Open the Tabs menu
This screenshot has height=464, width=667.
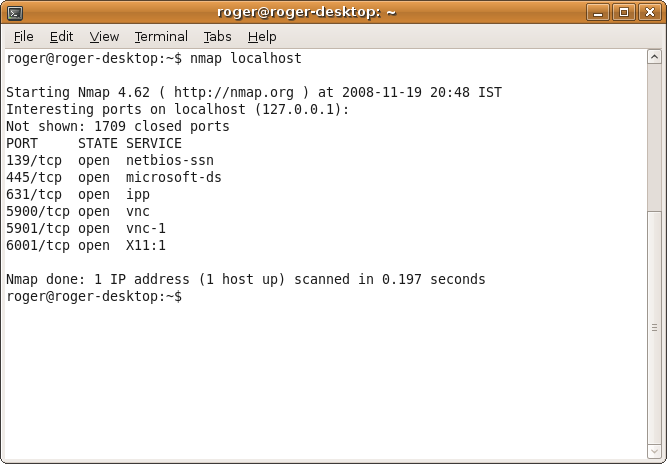point(217,36)
